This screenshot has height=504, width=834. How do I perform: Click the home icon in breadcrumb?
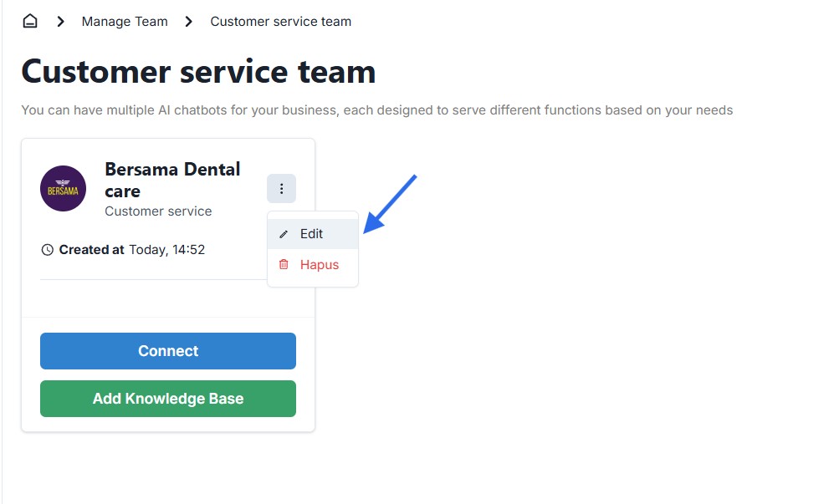(x=30, y=22)
